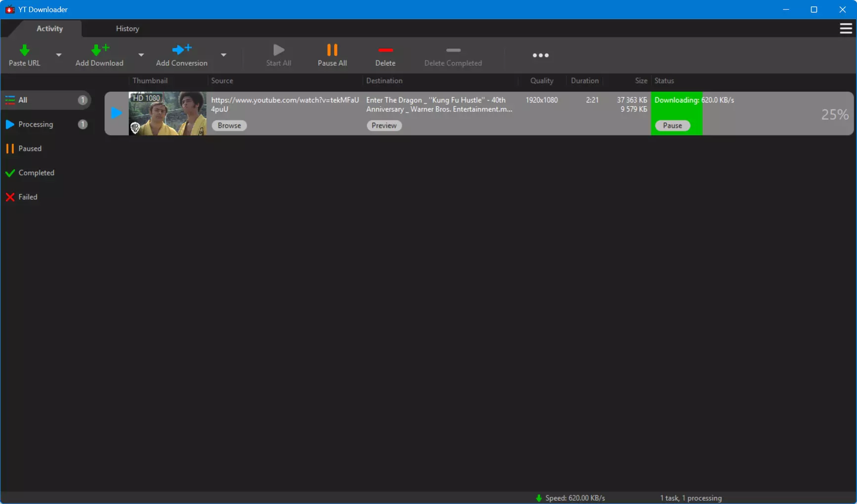Click the '1 task, 1 processing' status text

pyautogui.click(x=690, y=498)
